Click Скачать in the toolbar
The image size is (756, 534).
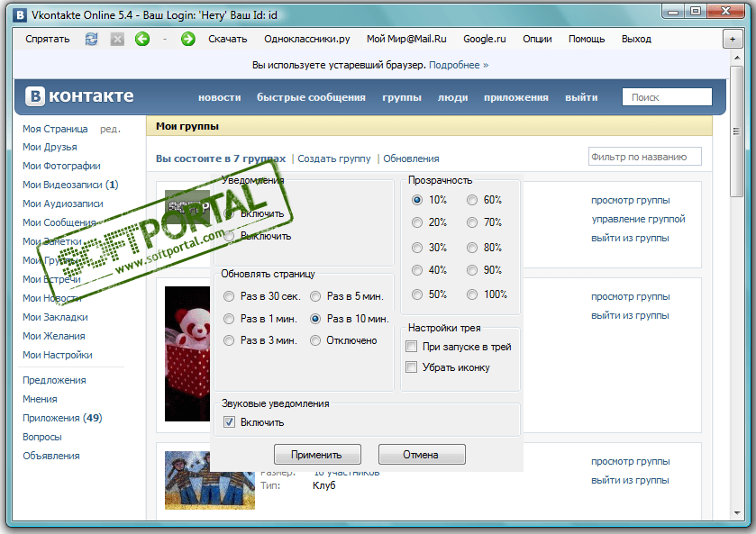(228, 39)
